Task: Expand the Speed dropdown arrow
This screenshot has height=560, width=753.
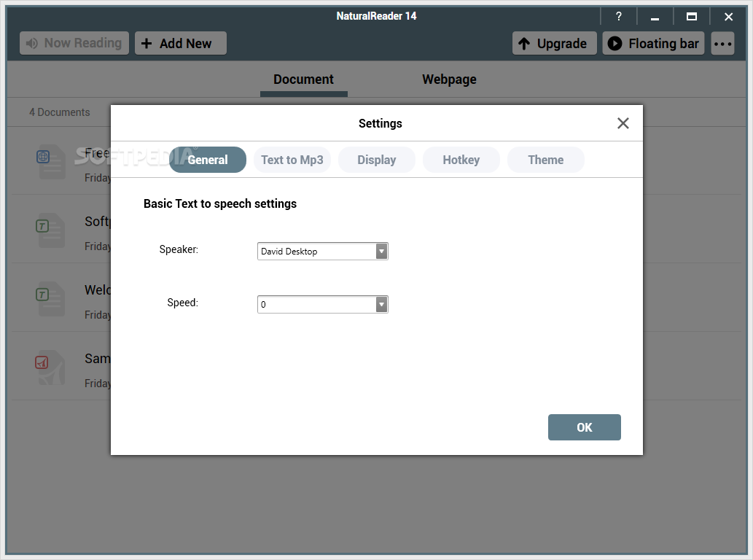Action: point(381,305)
